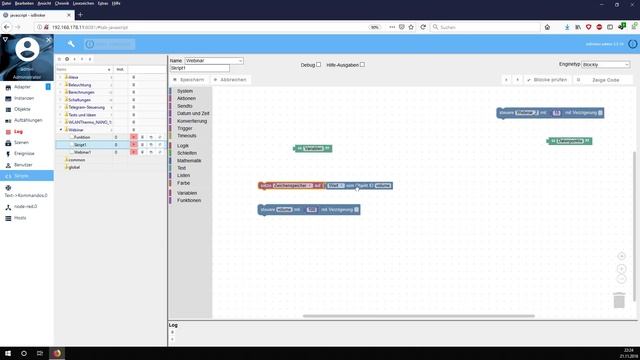Click the Skripte sidebar icon
This screenshot has width=640, height=360.
pyautogui.click(x=8, y=176)
